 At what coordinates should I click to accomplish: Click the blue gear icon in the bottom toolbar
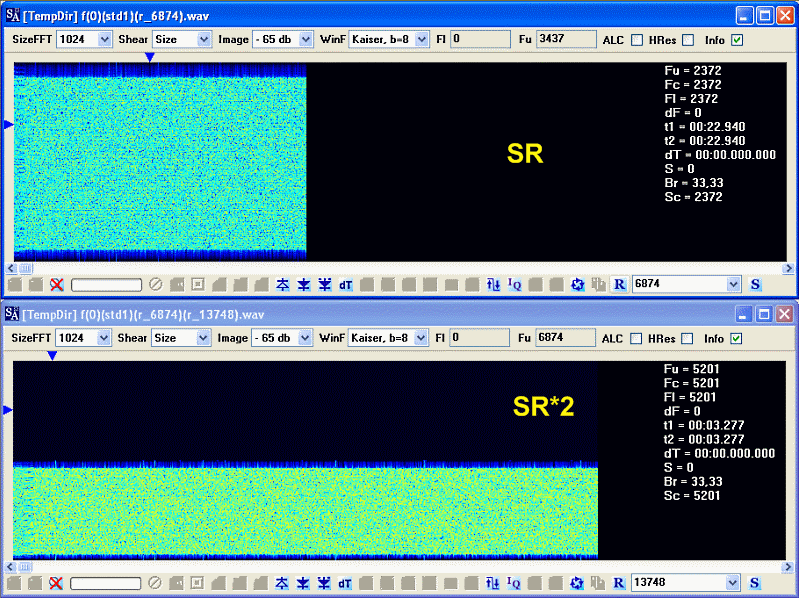point(577,583)
